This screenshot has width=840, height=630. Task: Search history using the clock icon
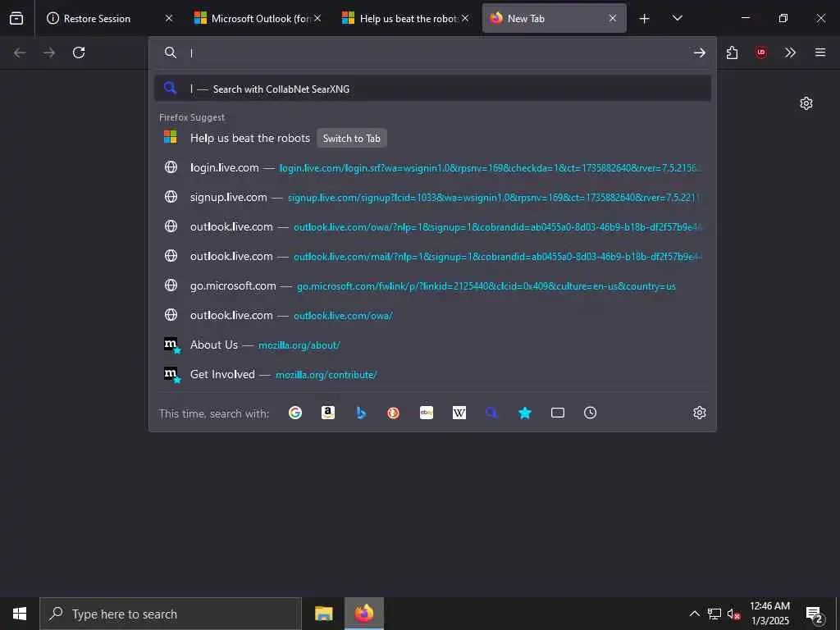click(x=590, y=413)
